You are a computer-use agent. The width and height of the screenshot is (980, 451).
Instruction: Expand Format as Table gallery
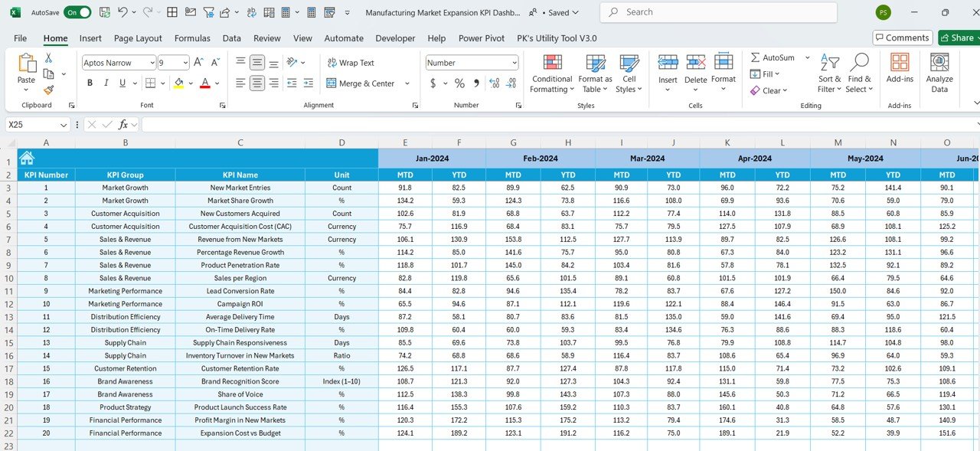pyautogui.click(x=595, y=74)
